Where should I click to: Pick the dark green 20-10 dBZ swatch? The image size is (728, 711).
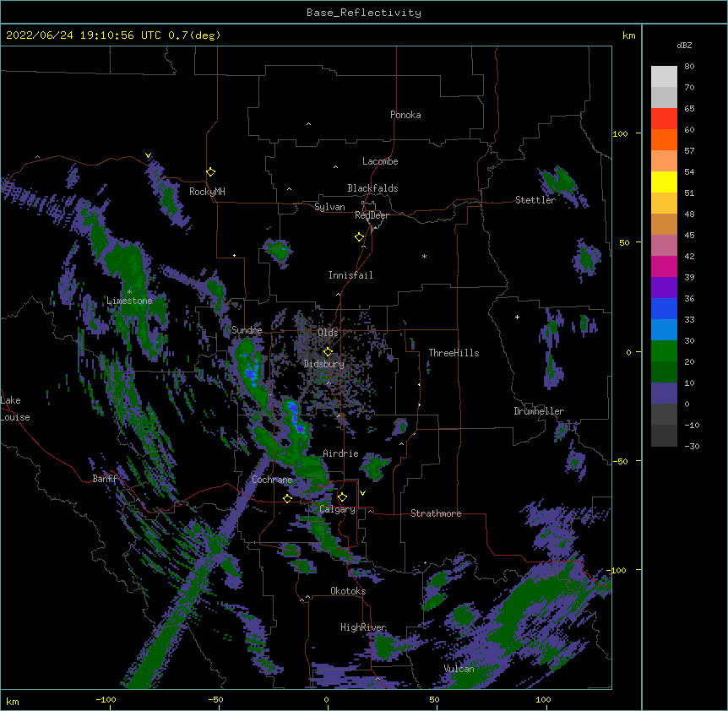tap(664, 372)
